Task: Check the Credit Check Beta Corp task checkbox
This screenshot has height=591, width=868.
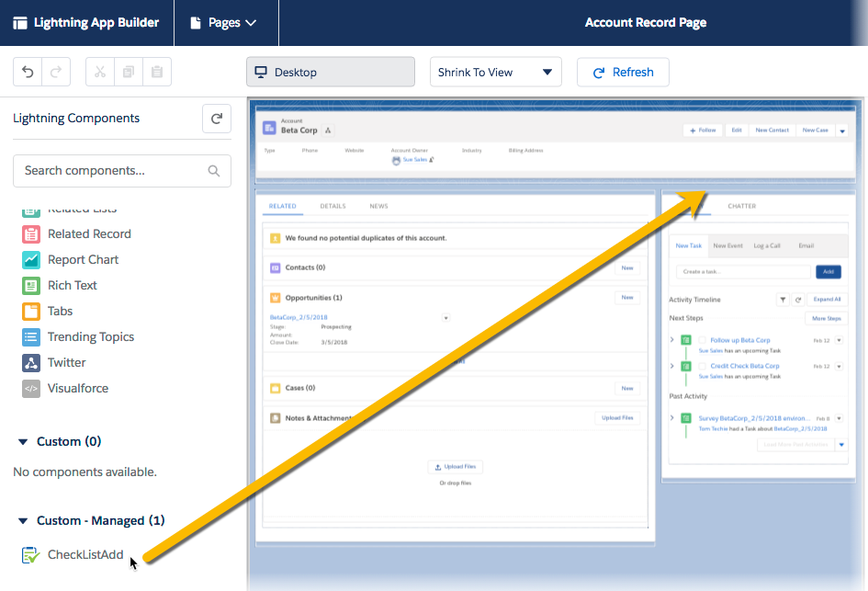Action: (x=703, y=366)
